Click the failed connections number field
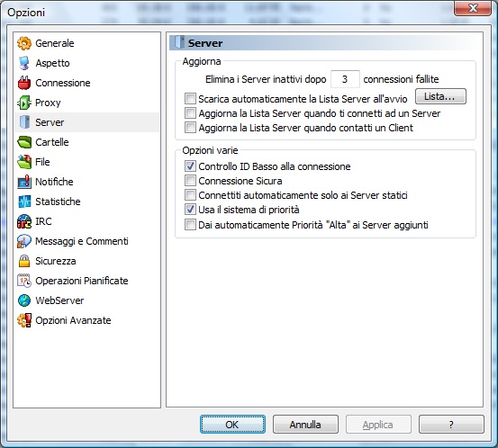Screen dimensions: 498x448 pyautogui.click(x=345, y=79)
